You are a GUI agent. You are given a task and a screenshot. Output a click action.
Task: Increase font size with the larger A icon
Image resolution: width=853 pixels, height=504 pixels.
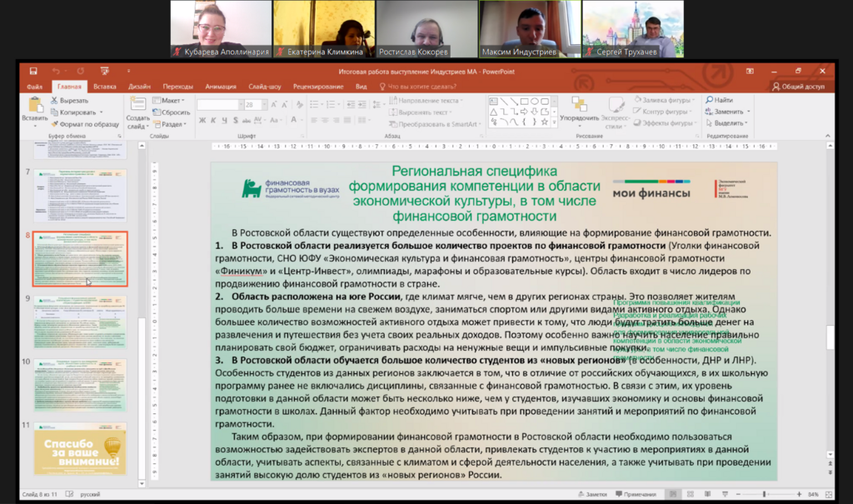[273, 104]
